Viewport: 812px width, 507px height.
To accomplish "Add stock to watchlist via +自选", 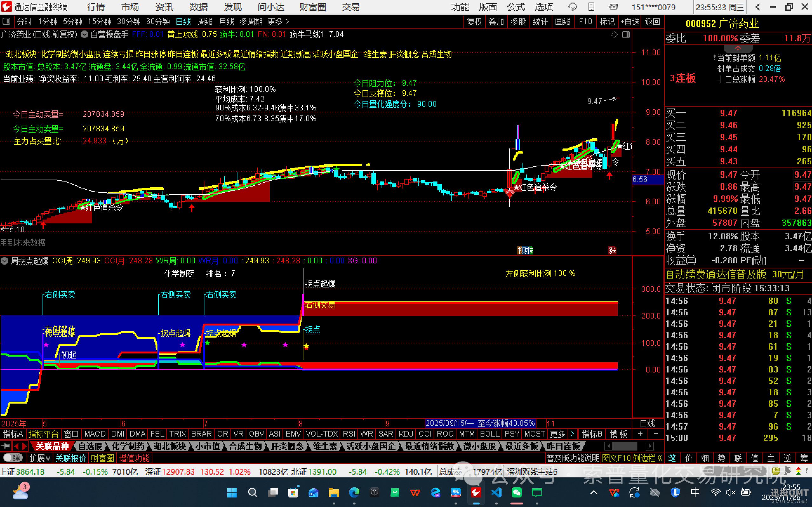I will [629, 22].
